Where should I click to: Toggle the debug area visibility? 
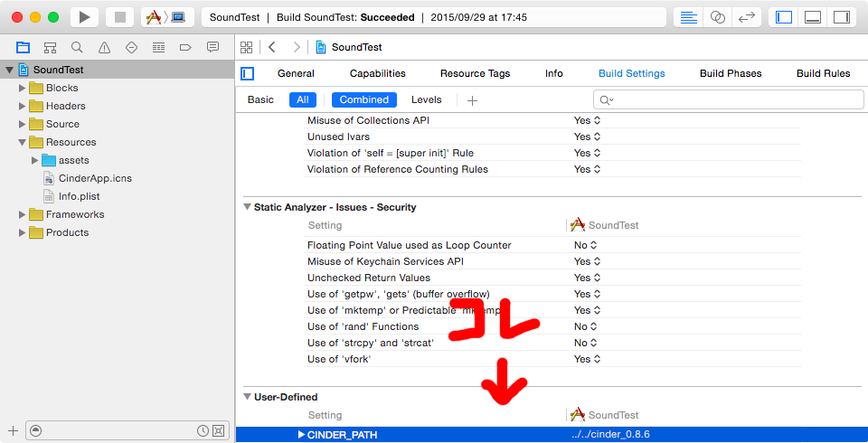coord(813,17)
